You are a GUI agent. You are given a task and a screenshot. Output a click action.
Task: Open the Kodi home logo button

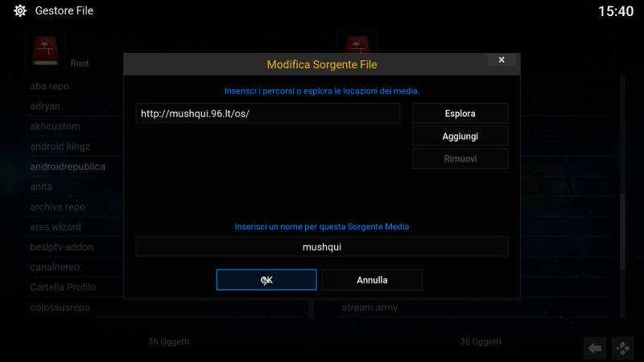coord(622,348)
